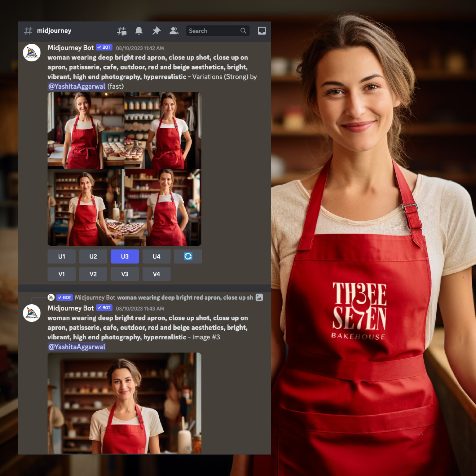
Task: Open the Inbox icon
Action: point(262,31)
